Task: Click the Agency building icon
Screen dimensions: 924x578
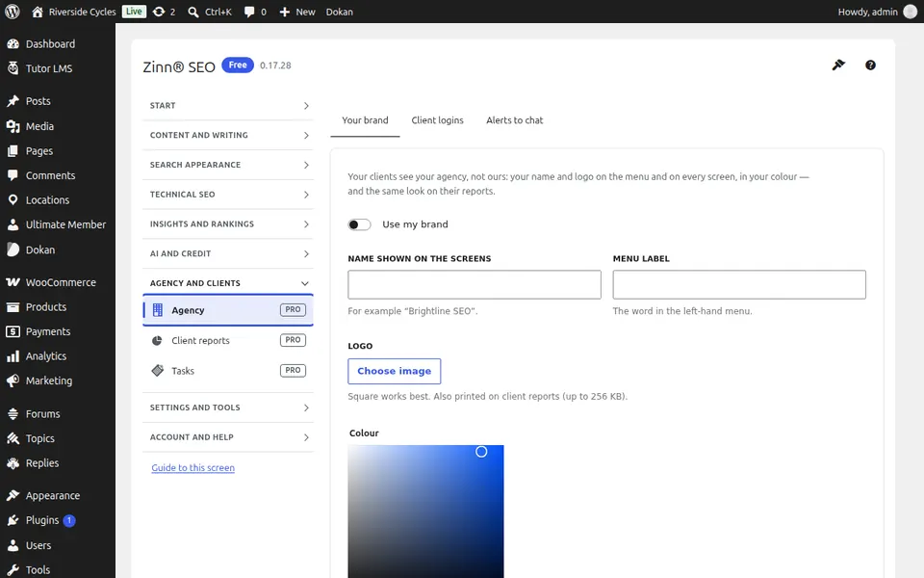Action: (x=157, y=309)
